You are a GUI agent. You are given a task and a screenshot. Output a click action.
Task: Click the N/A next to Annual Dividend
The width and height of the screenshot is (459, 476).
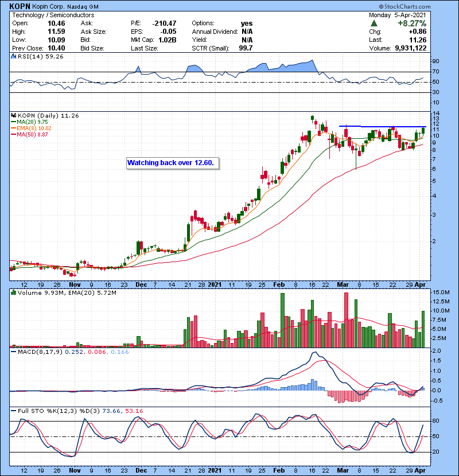(x=247, y=32)
